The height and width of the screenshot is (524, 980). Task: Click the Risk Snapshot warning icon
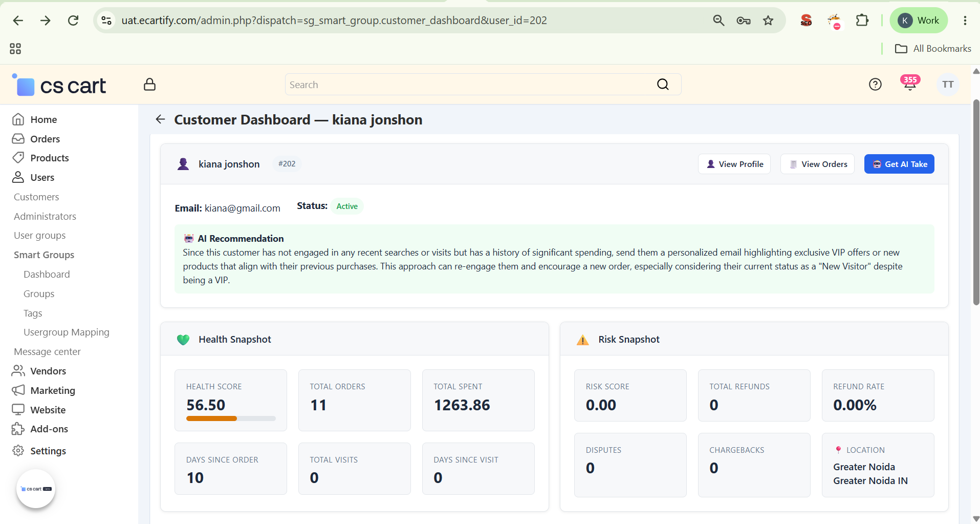(583, 340)
